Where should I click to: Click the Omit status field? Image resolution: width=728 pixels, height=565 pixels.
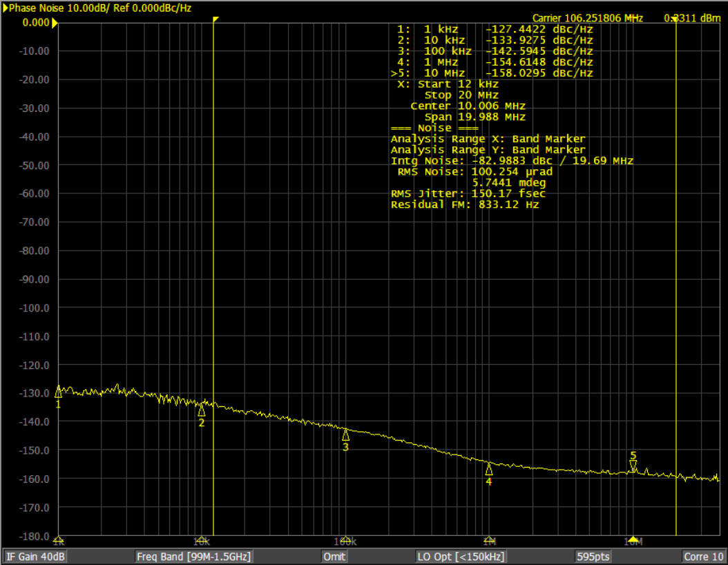click(334, 557)
